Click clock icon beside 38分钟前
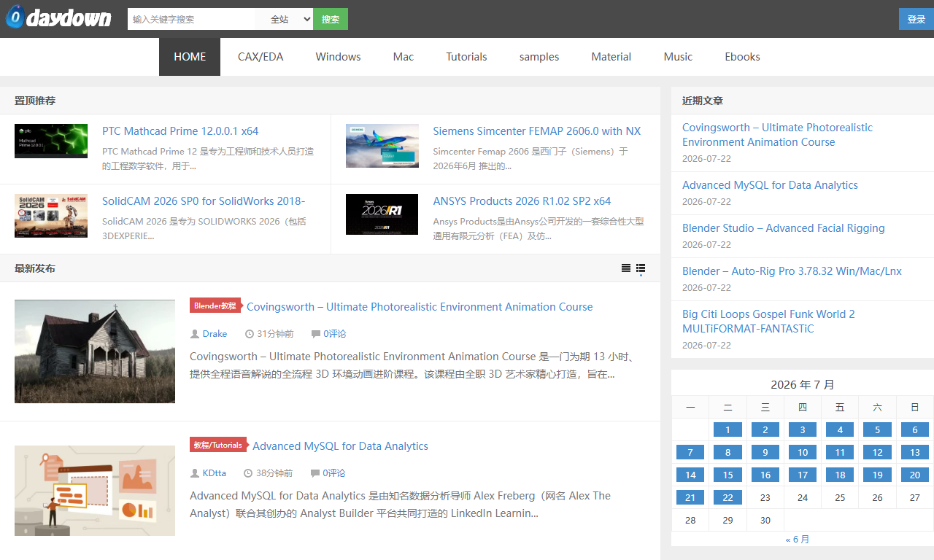The height and width of the screenshot is (560, 934). (x=248, y=473)
